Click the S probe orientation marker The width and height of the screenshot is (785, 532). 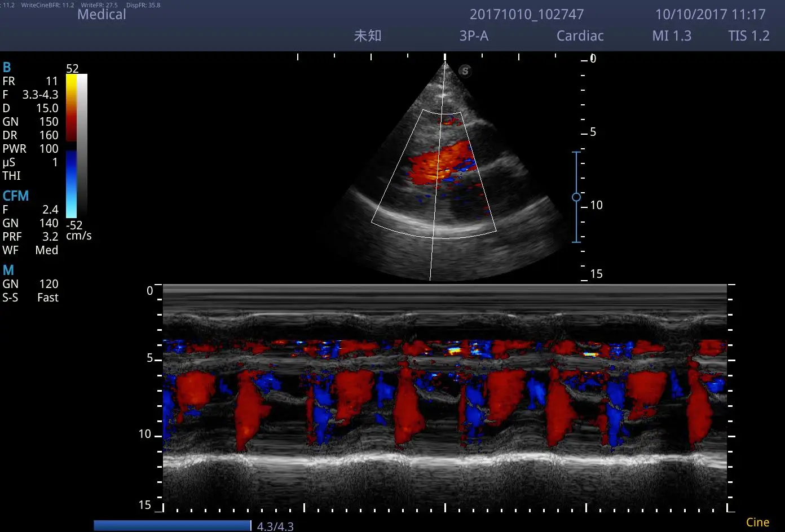click(464, 72)
